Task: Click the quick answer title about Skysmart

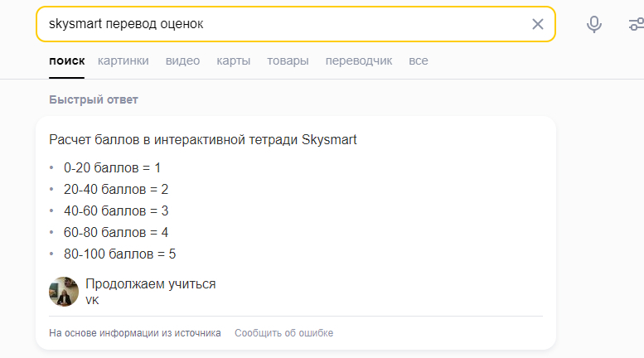Action: tap(203, 140)
